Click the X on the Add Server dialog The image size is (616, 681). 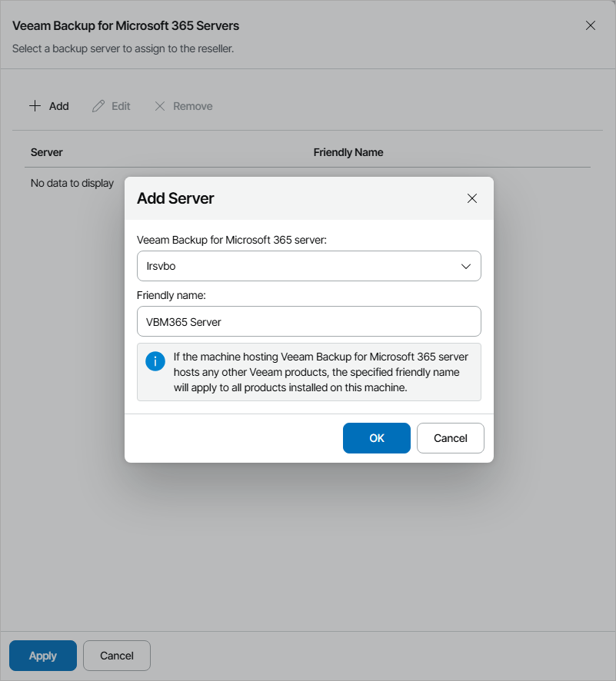point(472,198)
